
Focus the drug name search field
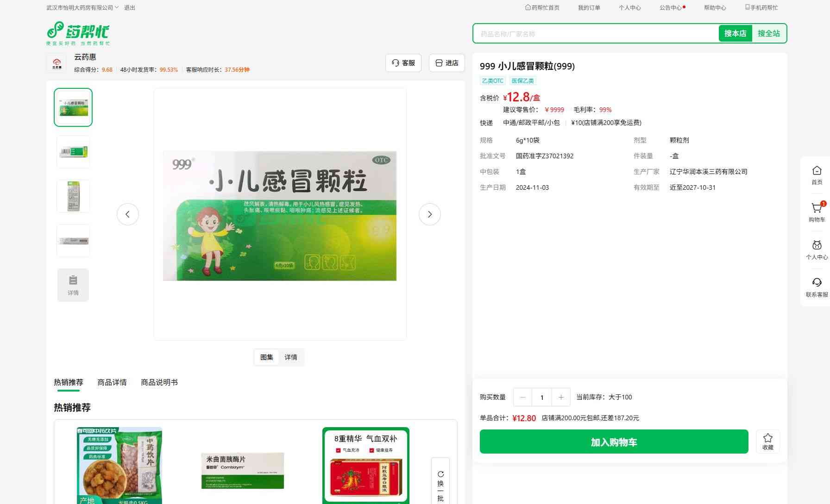(595, 34)
